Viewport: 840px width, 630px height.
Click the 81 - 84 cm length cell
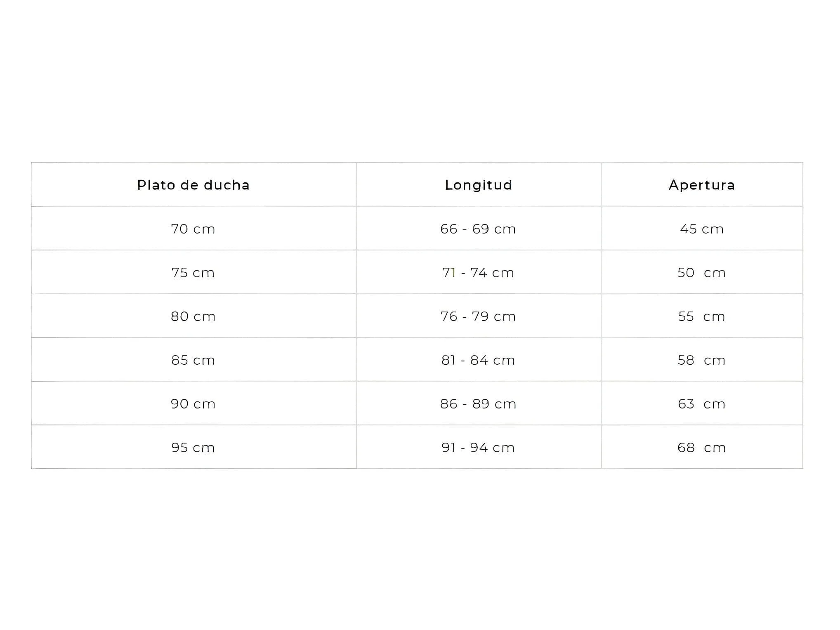478,360
